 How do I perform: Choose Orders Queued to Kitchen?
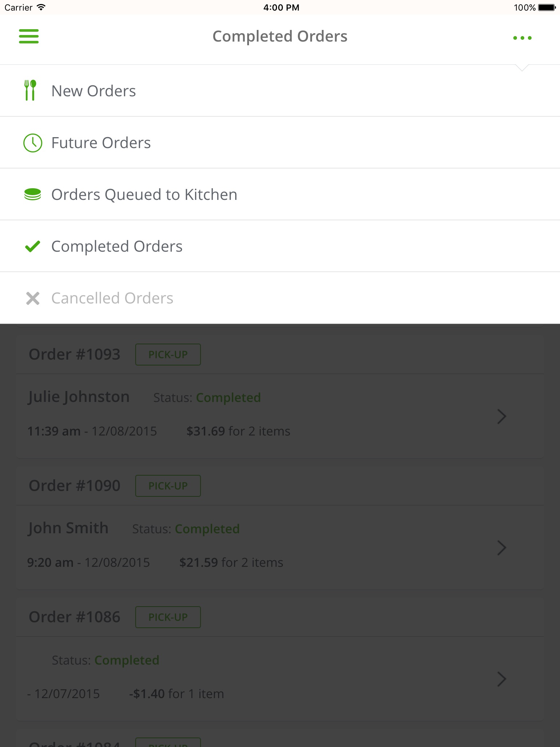pos(144,195)
